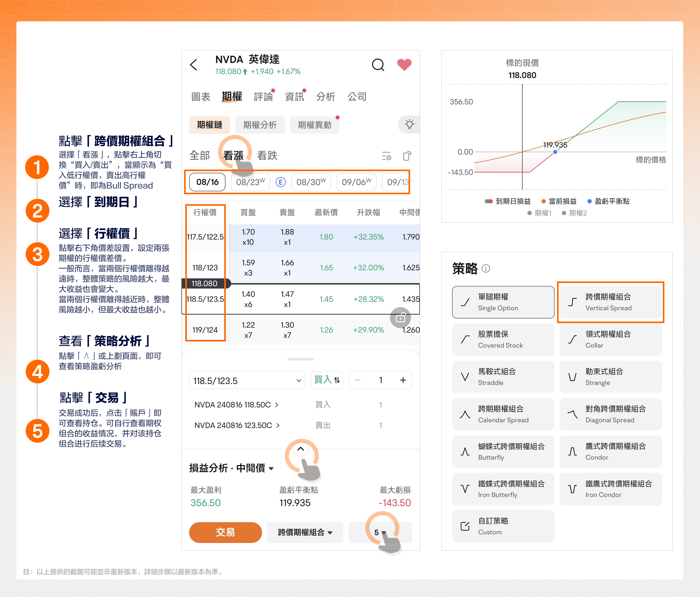Filter options by 全部
The width and height of the screenshot is (700, 597).
[200, 156]
